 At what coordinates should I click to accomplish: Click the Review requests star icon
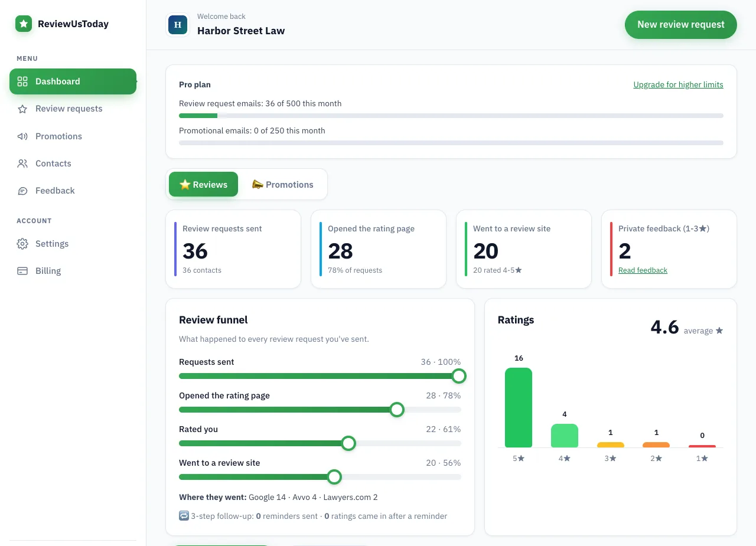coord(22,109)
